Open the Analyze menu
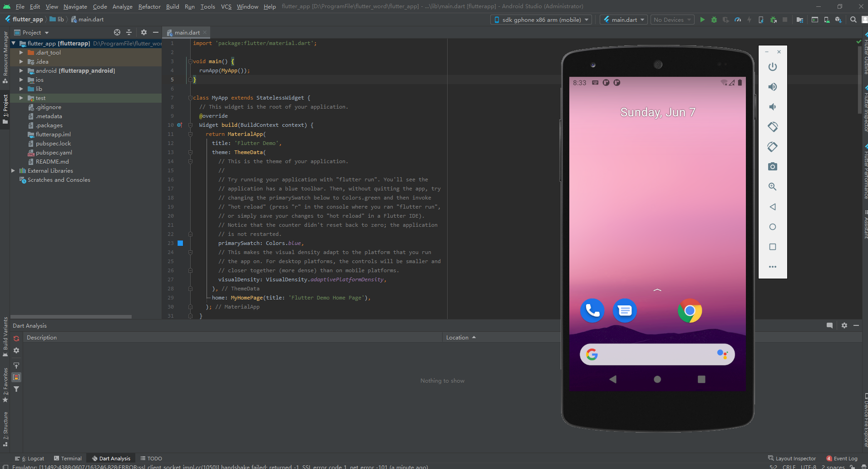This screenshot has width=868, height=469. tap(122, 6)
